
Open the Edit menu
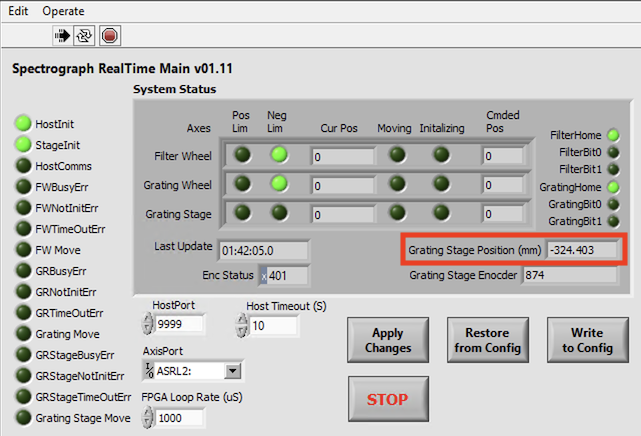18,10
